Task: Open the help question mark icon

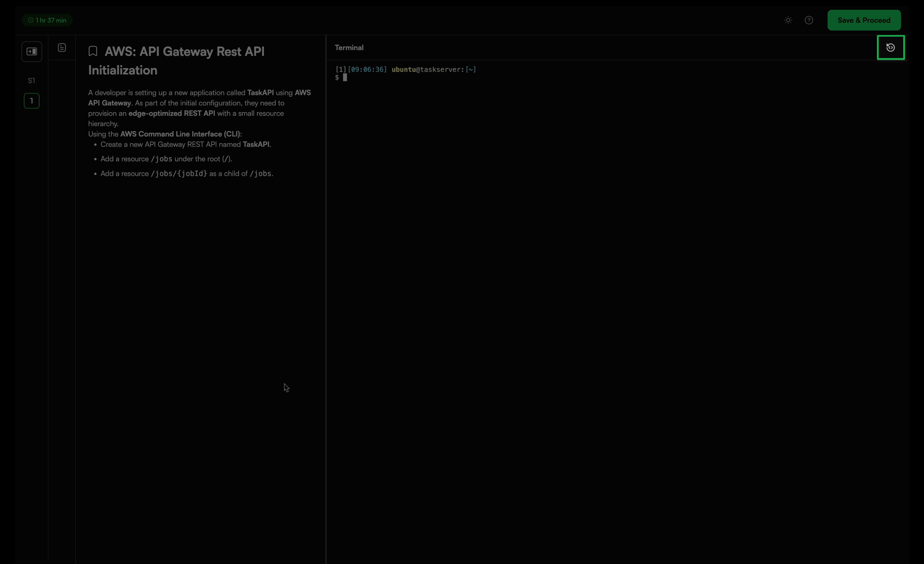Action: click(x=808, y=20)
